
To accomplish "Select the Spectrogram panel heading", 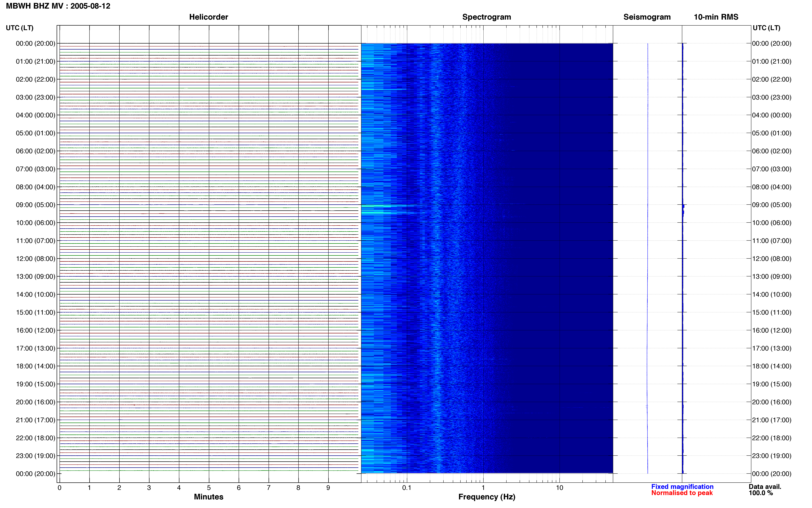I will 487,17.
